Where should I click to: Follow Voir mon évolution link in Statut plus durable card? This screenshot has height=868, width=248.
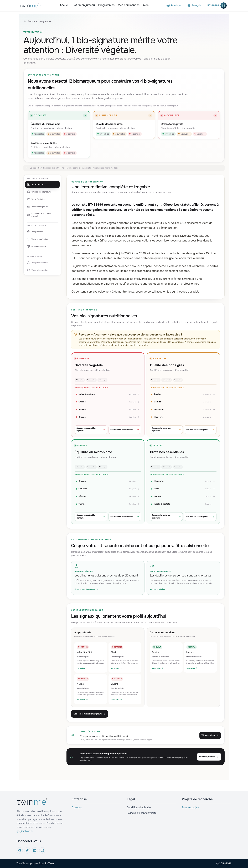[158, 589]
